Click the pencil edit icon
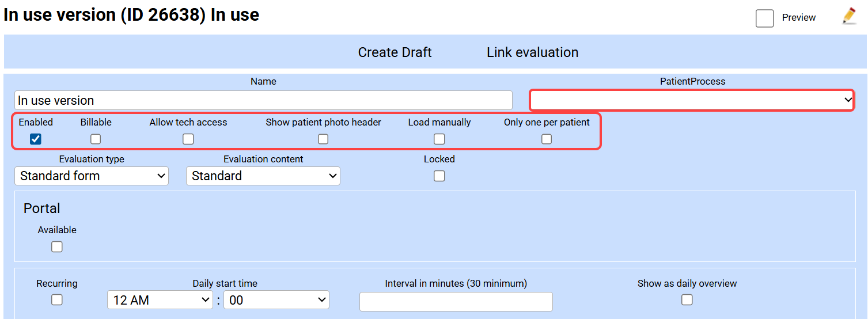This screenshot has width=868, height=319. [x=849, y=16]
